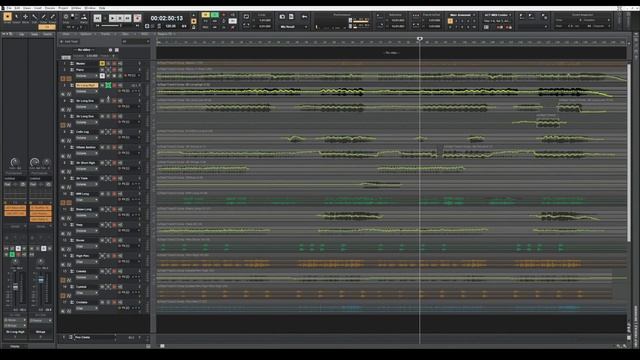Open the Help menu
The image size is (640, 360).
pos(102,8)
